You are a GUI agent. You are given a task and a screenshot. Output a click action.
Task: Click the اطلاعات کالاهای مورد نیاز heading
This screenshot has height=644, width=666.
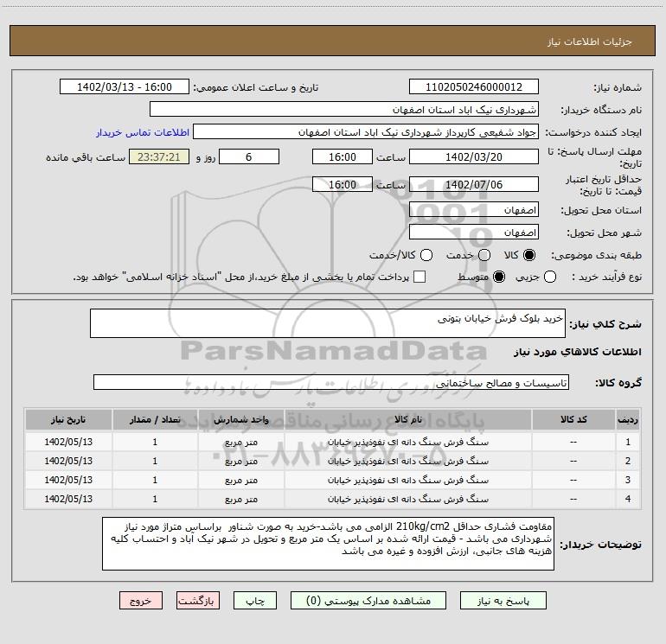click(x=578, y=352)
